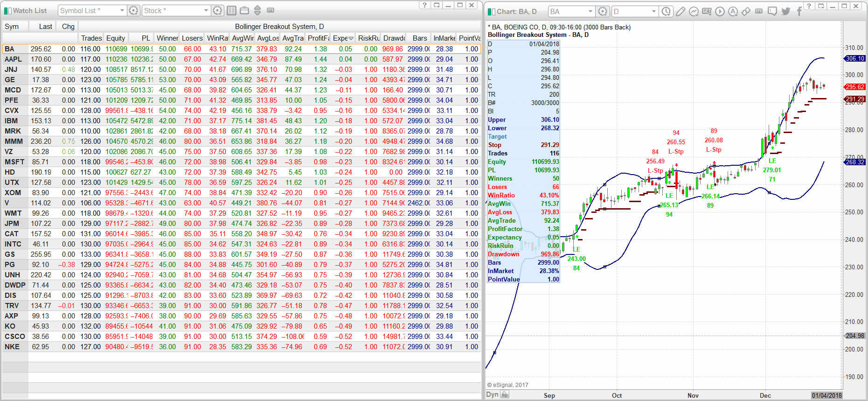Open the BA symbol dropdown in Chart
Image resolution: width=868 pixels, height=401 pixels.
[590, 12]
